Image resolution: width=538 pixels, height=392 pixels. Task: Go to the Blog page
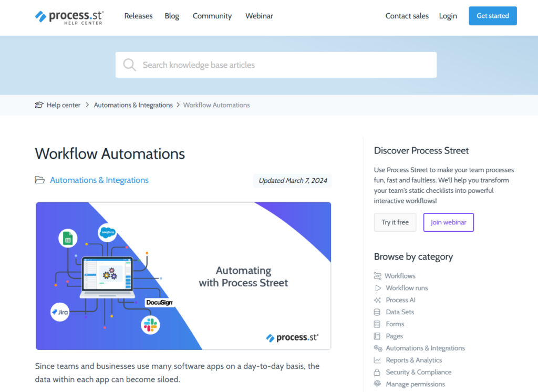pyautogui.click(x=172, y=16)
